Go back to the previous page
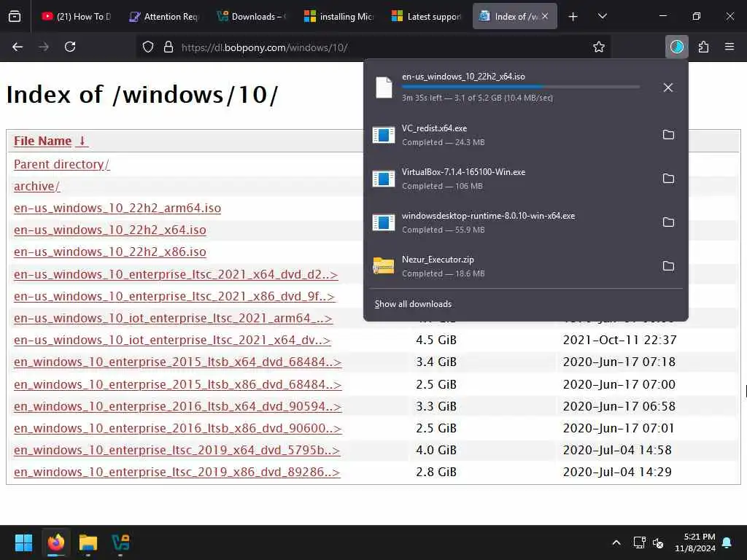This screenshot has width=747, height=560. click(18, 47)
